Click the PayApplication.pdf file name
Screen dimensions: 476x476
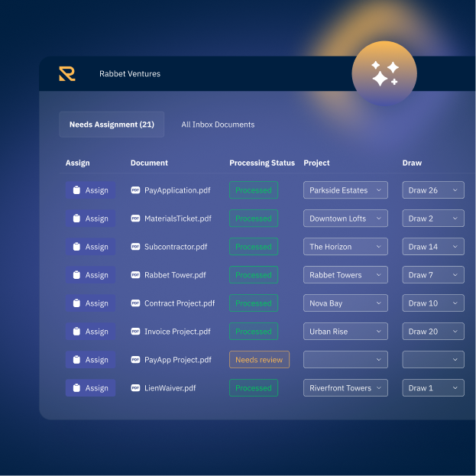point(177,190)
